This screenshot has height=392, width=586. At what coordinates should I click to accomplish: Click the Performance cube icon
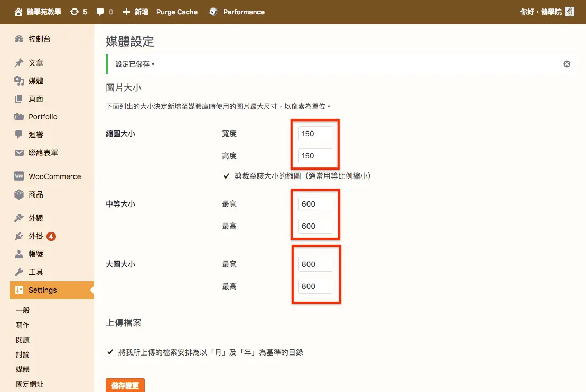tap(213, 12)
